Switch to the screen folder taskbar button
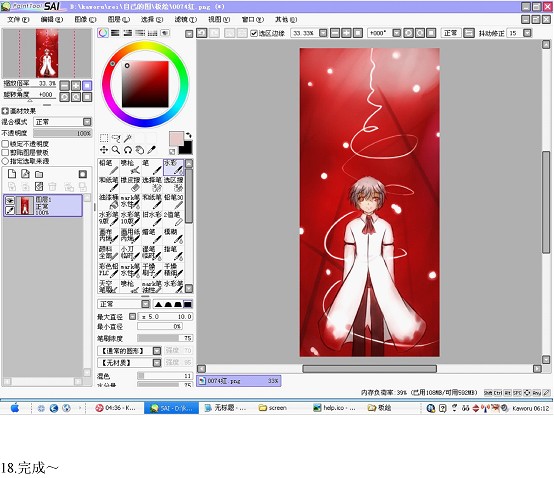Viewport: 554px width, 478px height. pyautogui.click(x=273, y=408)
